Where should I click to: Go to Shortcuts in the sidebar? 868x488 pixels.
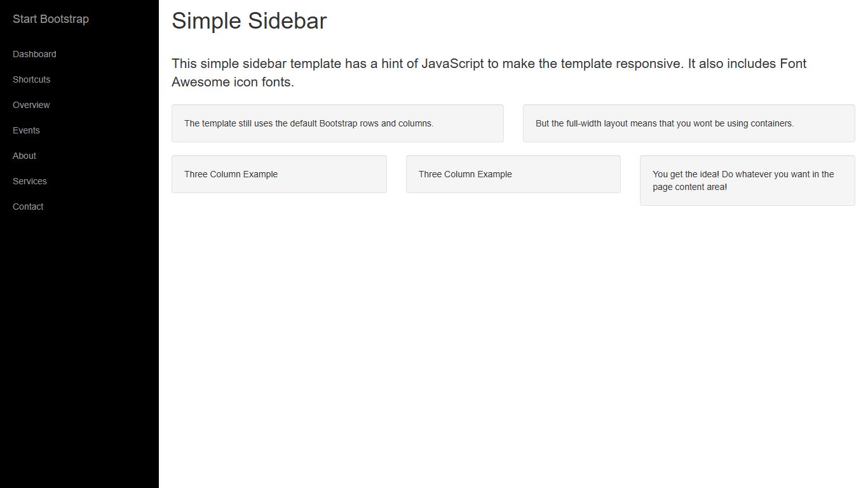click(31, 79)
